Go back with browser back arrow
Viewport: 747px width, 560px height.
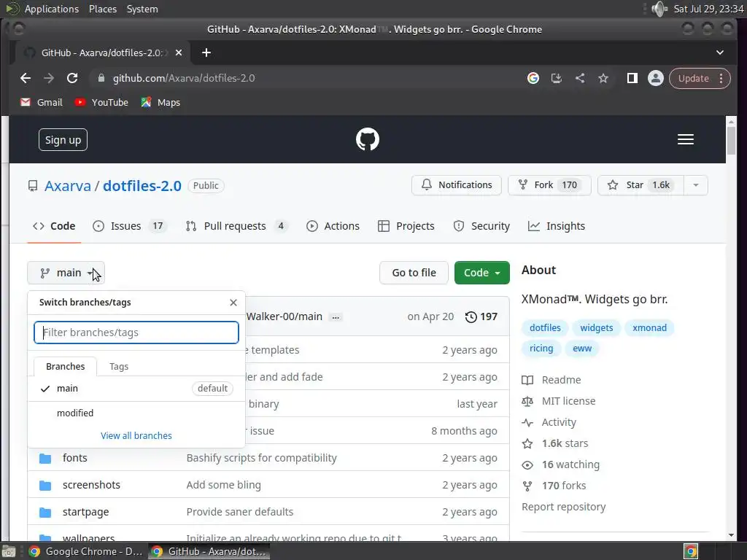click(x=26, y=78)
